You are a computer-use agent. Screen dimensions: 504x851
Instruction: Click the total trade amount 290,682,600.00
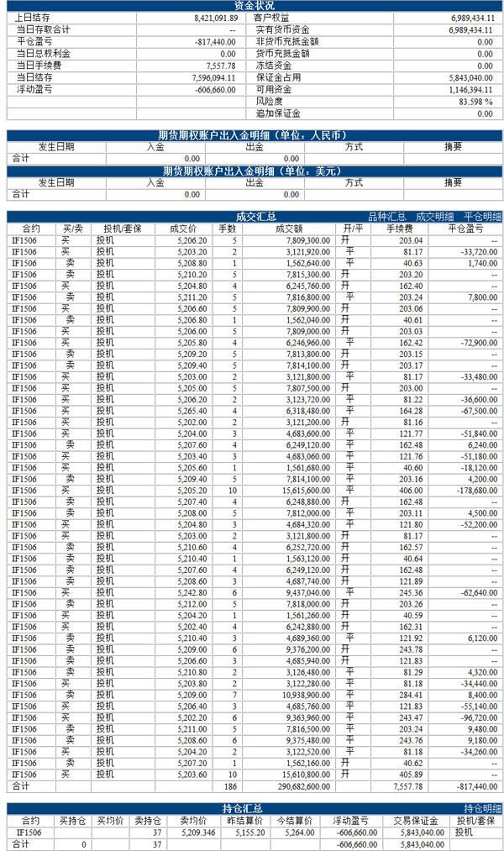304,786
